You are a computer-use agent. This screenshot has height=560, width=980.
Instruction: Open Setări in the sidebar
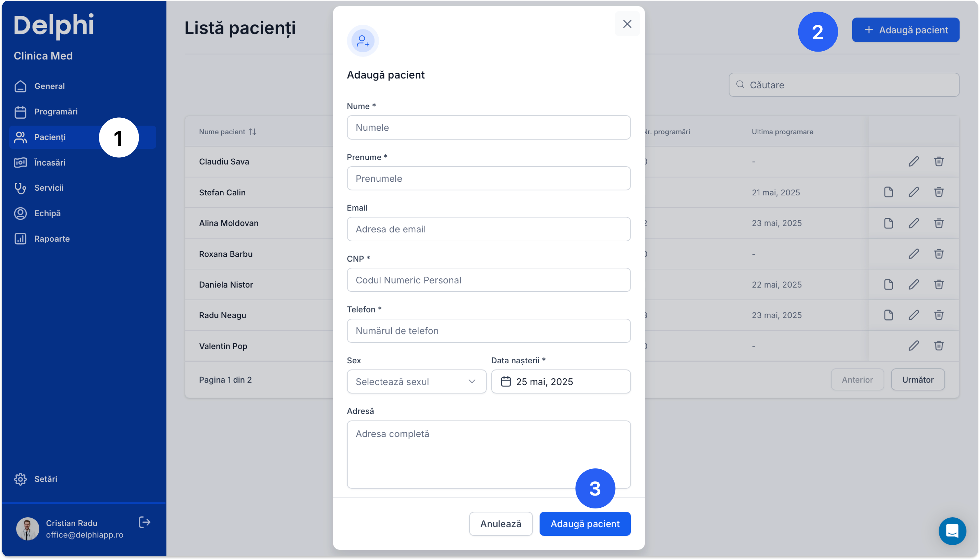[46, 479]
